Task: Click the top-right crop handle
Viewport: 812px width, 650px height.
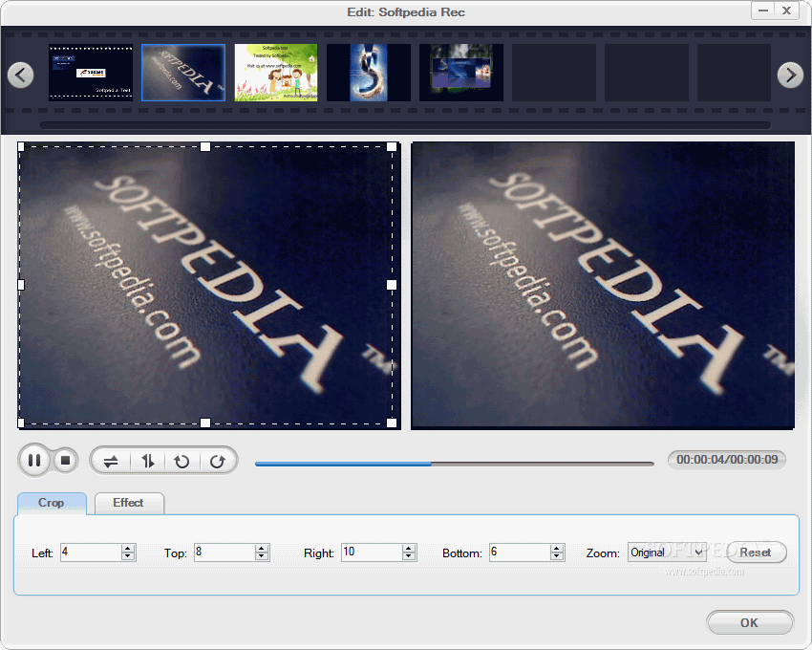Action: click(x=392, y=146)
